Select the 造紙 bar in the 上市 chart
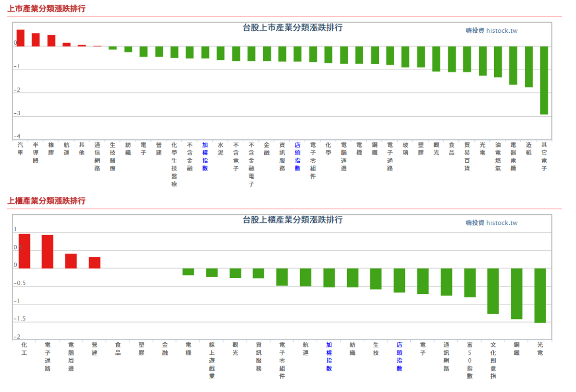The image size is (576, 392). 528,67
